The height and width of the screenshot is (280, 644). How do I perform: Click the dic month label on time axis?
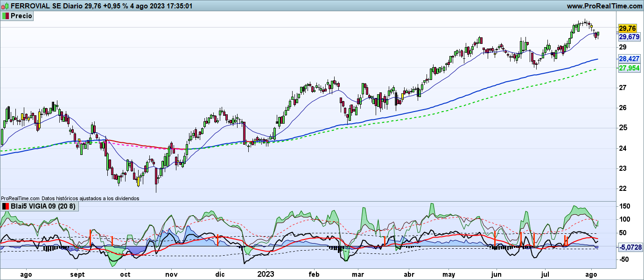221,274
